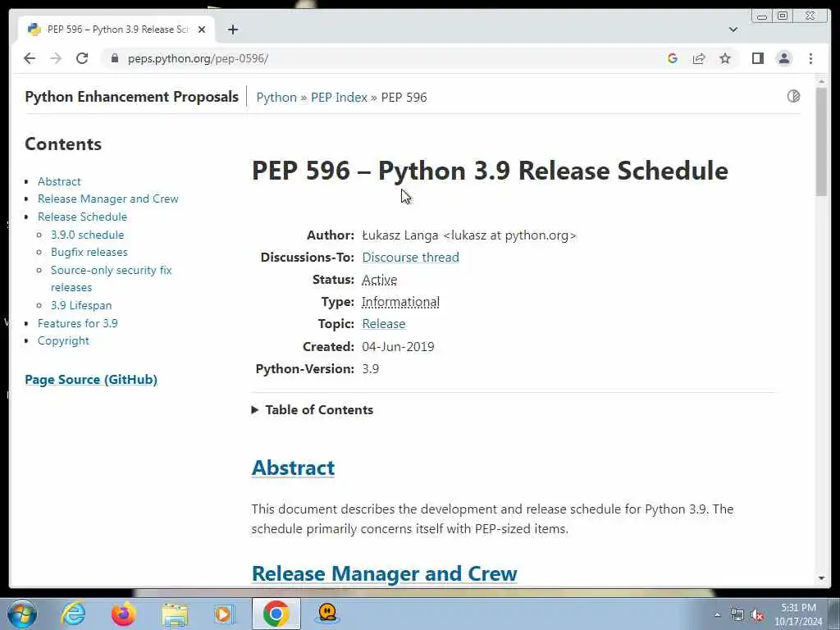Bookmark this page with the star
840x630 pixels.
coord(725,58)
